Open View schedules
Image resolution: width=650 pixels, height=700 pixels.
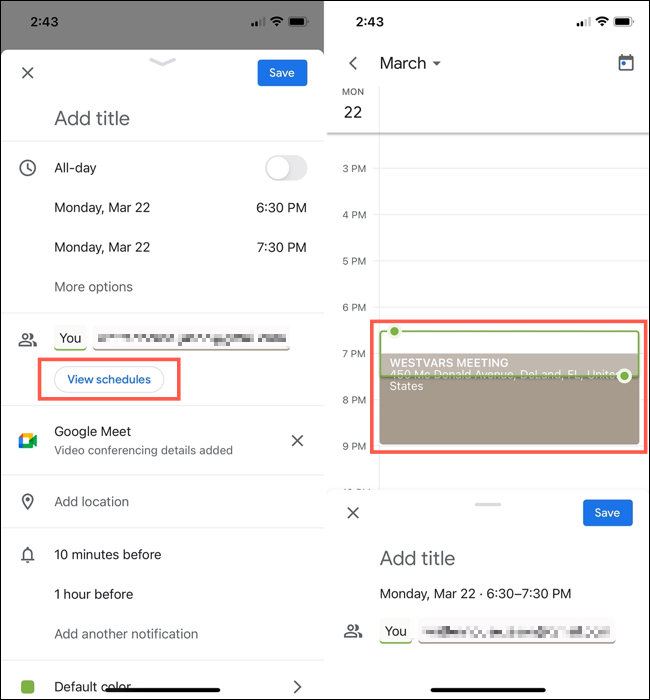[x=109, y=379]
